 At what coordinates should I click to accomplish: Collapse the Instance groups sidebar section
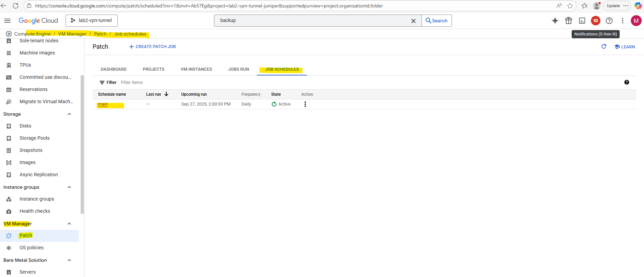[x=69, y=187]
